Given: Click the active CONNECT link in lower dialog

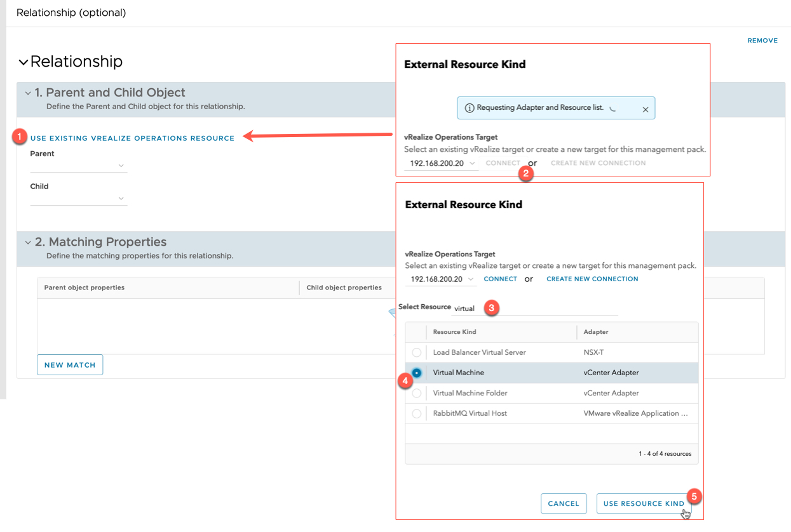Looking at the screenshot, I should [501, 279].
